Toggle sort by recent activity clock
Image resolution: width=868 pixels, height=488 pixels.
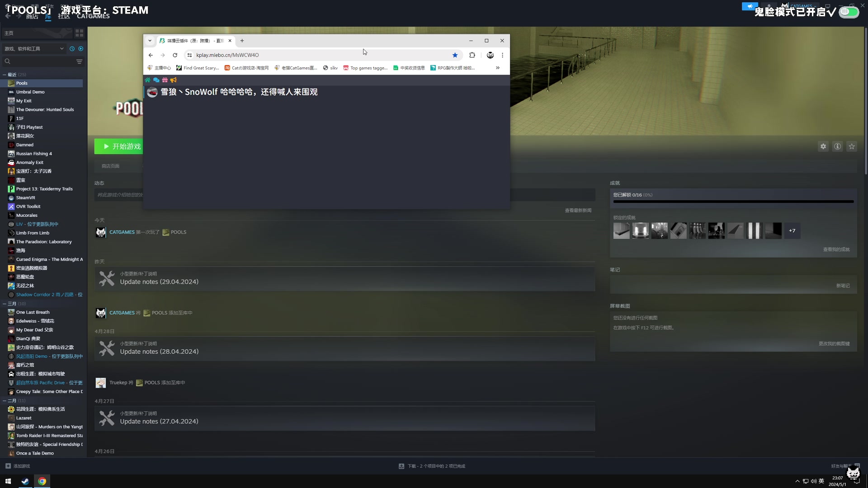click(72, 49)
